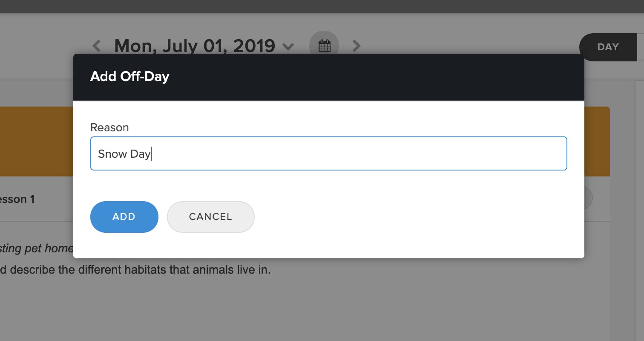Click the dark bar at the top
The width and height of the screenshot is (644, 341).
pos(322,6)
